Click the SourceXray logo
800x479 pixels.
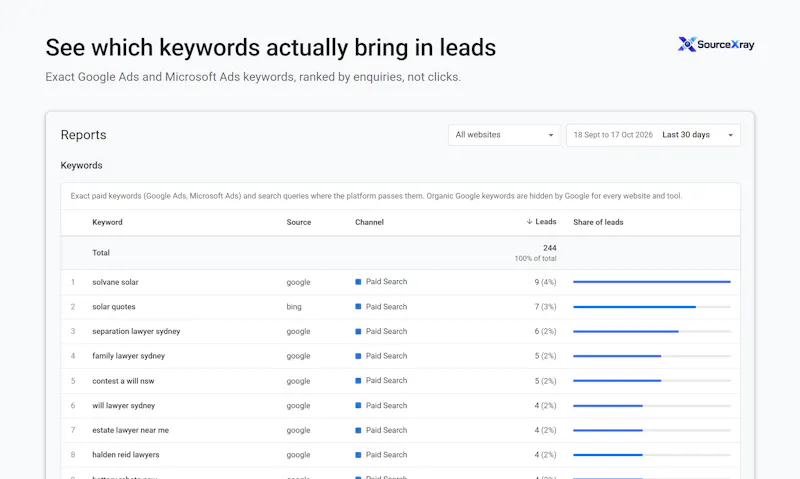(716, 44)
